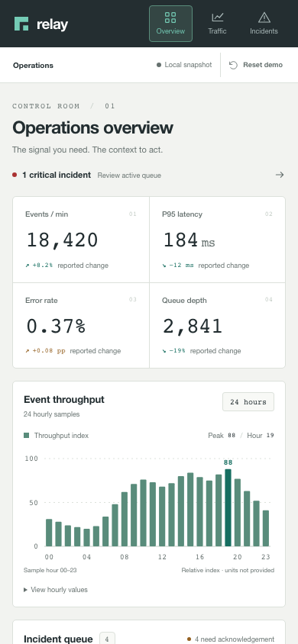Click the Overview grid icon
This screenshot has width=298, height=644.
pos(170,18)
